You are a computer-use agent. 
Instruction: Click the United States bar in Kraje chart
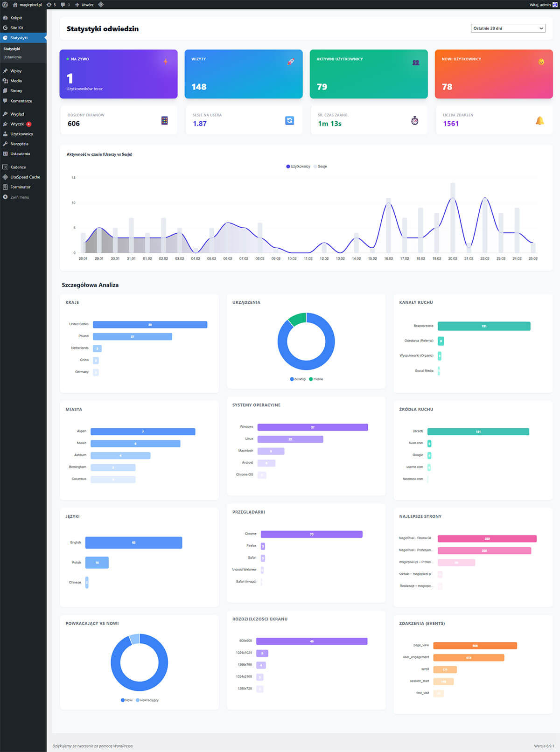[150, 325]
